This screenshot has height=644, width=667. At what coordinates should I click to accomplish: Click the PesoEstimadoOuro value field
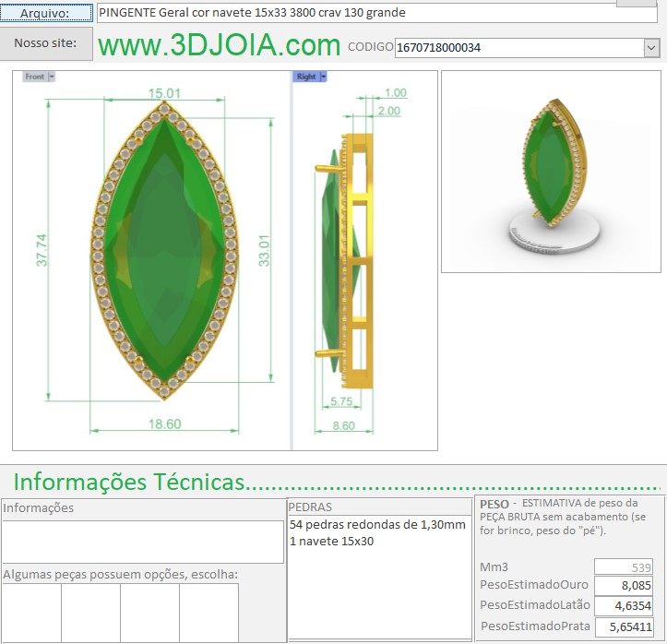pos(624,586)
